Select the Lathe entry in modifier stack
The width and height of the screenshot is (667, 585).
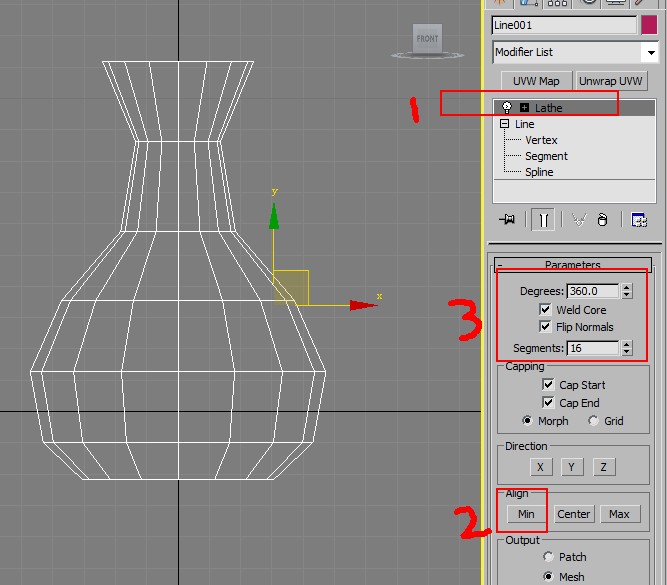pos(574,108)
